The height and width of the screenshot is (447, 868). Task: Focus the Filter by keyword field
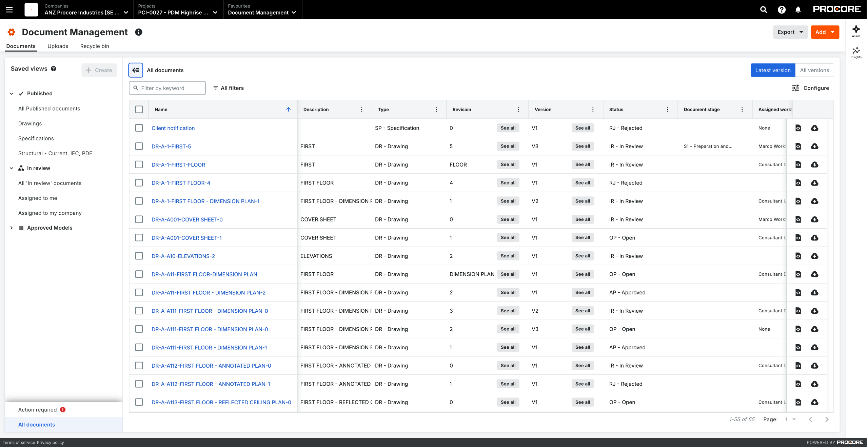[167, 88]
